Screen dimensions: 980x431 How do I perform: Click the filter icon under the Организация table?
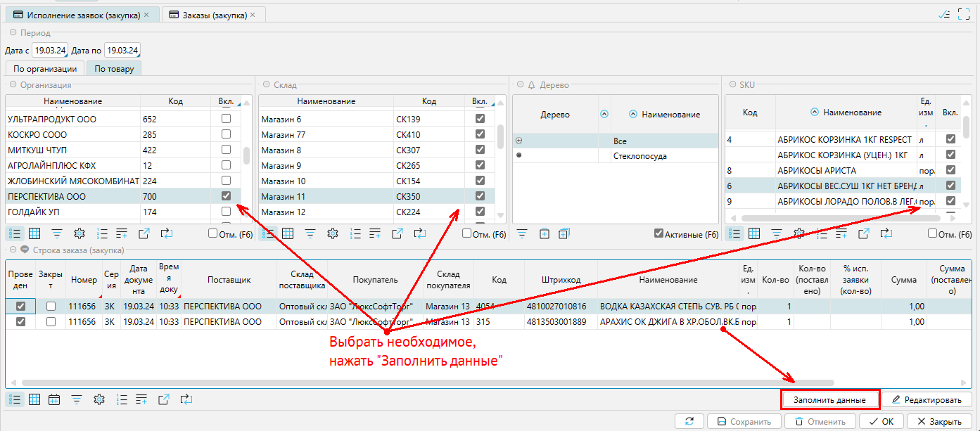coord(56,233)
